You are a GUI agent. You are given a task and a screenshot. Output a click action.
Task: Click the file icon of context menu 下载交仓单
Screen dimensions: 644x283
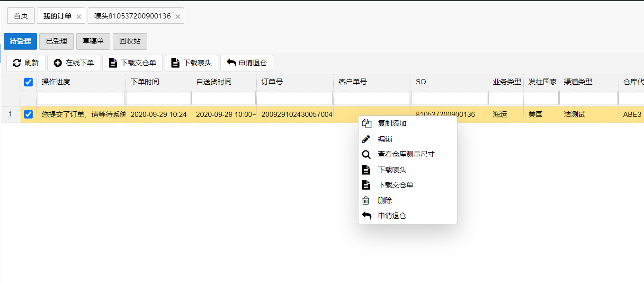click(366, 185)
